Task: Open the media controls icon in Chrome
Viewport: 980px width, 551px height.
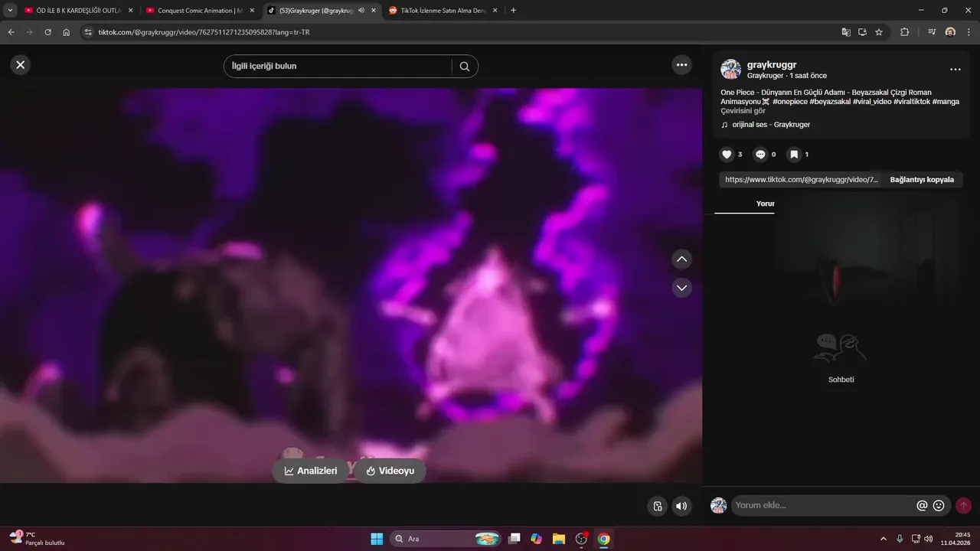Action: pyautogui.click(x=932, y=32)
